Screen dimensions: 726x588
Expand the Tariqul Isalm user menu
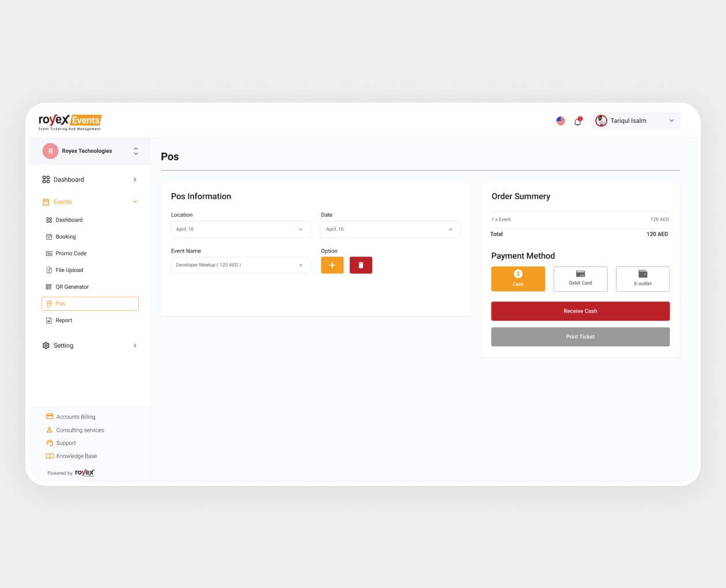(636, 121)
